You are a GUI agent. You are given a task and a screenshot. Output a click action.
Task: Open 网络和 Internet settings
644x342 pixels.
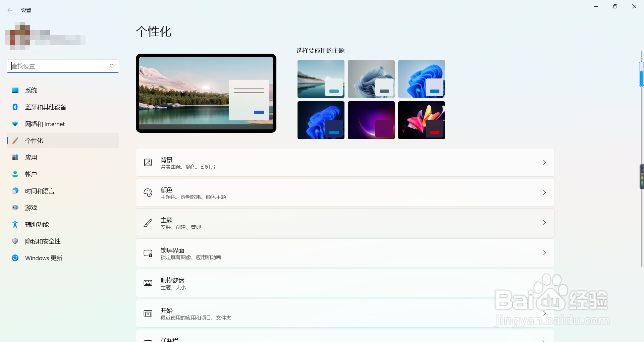[63, 124]
